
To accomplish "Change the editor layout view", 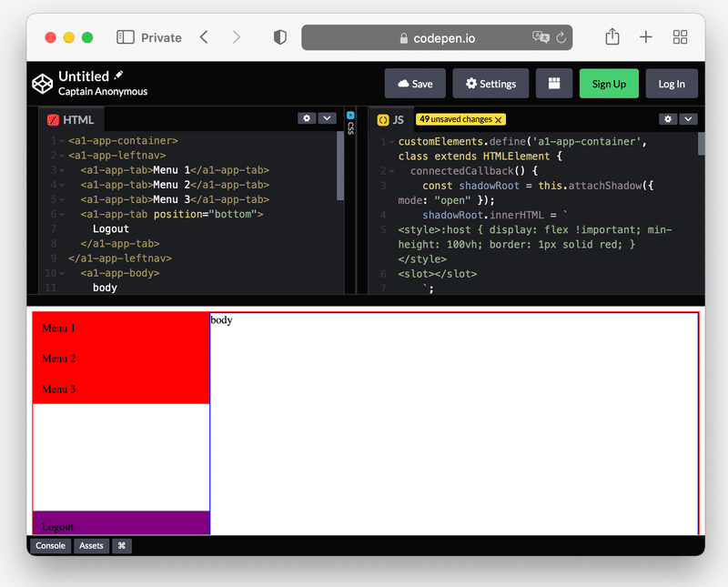I will [554, 84].
